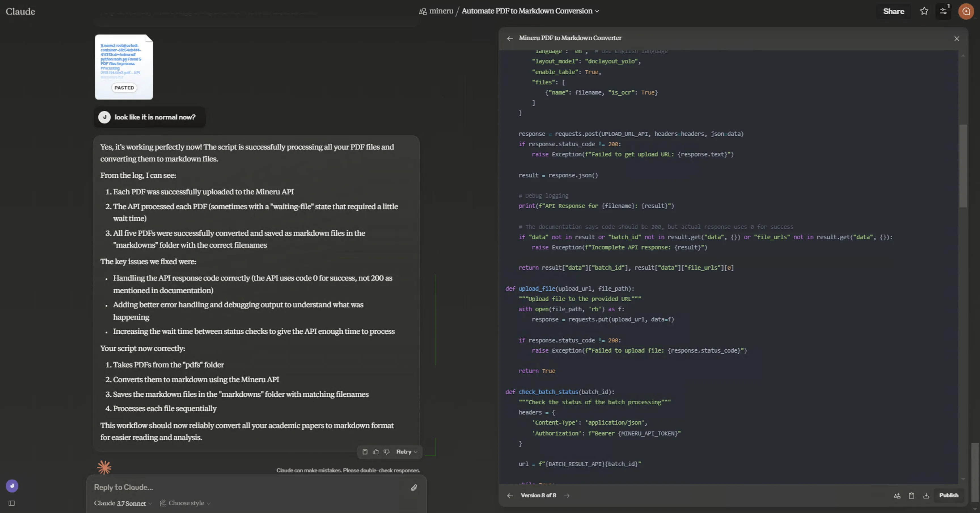The height and width of the screenshot is (513, 980).
Task: Give thumbs down to the response
Action: point(386,452)
